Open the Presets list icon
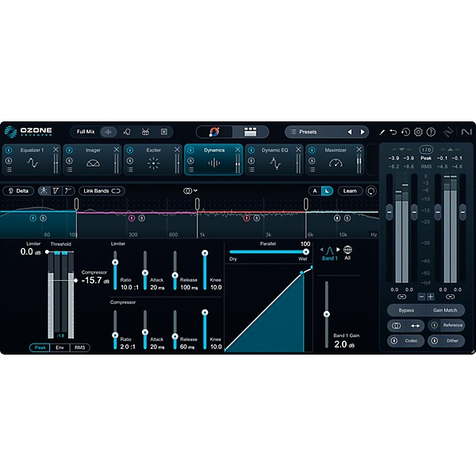The width and height of the screenshot is (476, 476). click(294, 132)
